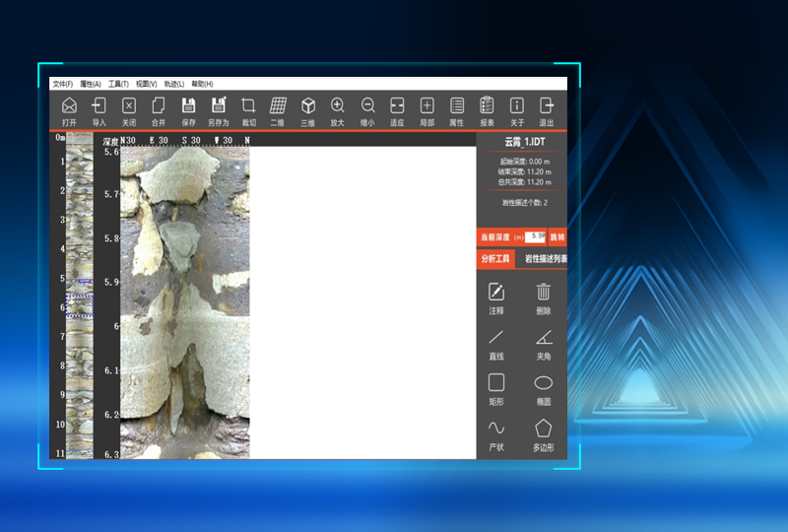Open the 工具(T) menu
Image resolution: width=788 pixels, height=532 pixels.
118,84
